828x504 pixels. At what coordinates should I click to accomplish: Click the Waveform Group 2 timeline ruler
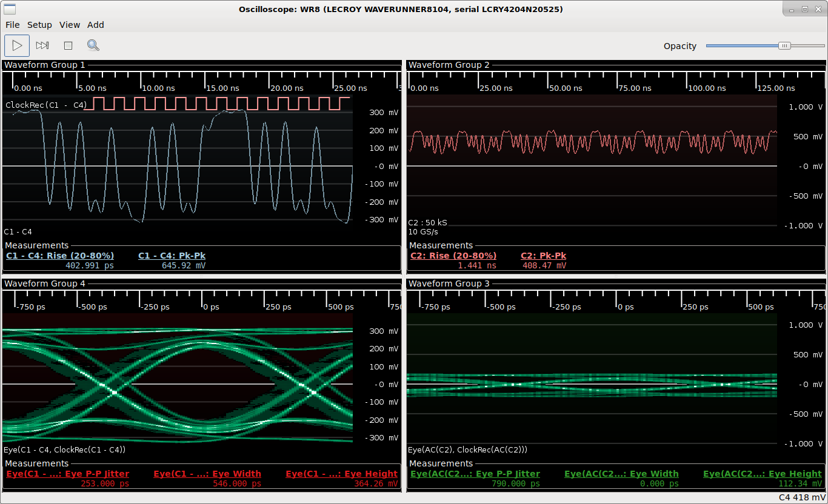[x=592, y=82]
